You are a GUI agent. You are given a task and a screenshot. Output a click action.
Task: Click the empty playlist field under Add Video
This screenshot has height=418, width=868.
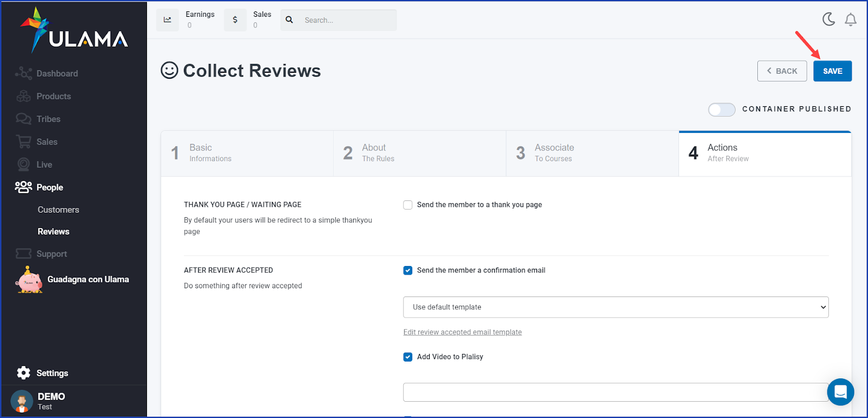[x=616, y=392]
